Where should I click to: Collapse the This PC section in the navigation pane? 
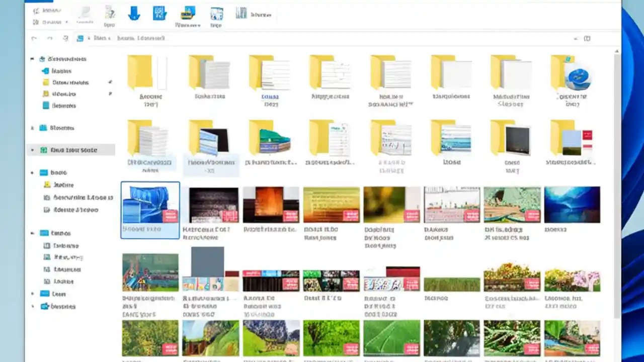point(32,233)
